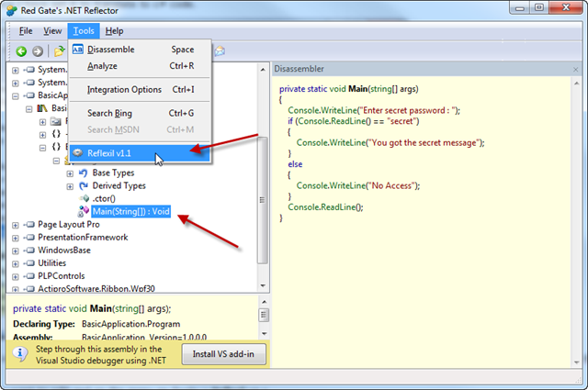Screen dimensions: 588x390
Task: Click the PresentationFramework assembly icon
Action: coord(29,238)
